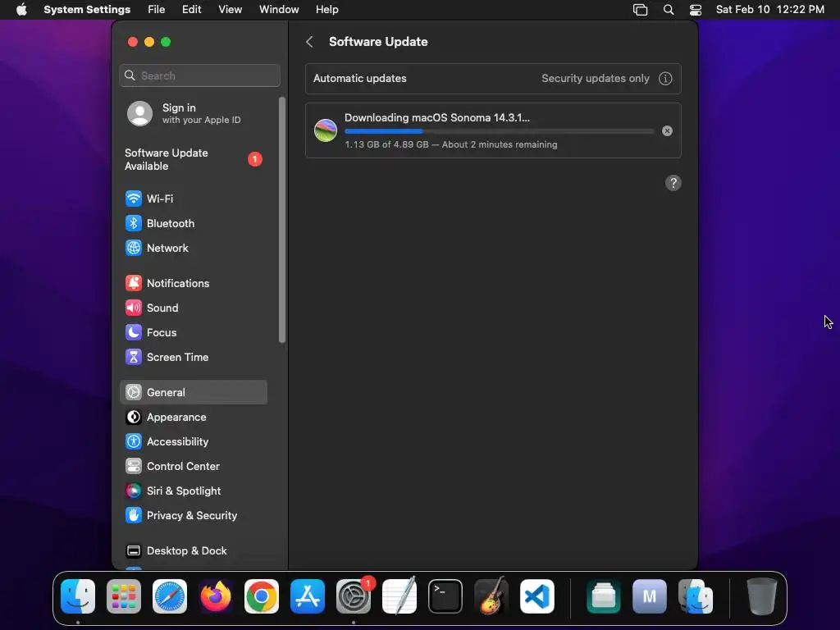
Task: Open the Apple menu
Action: click(21, 10)
